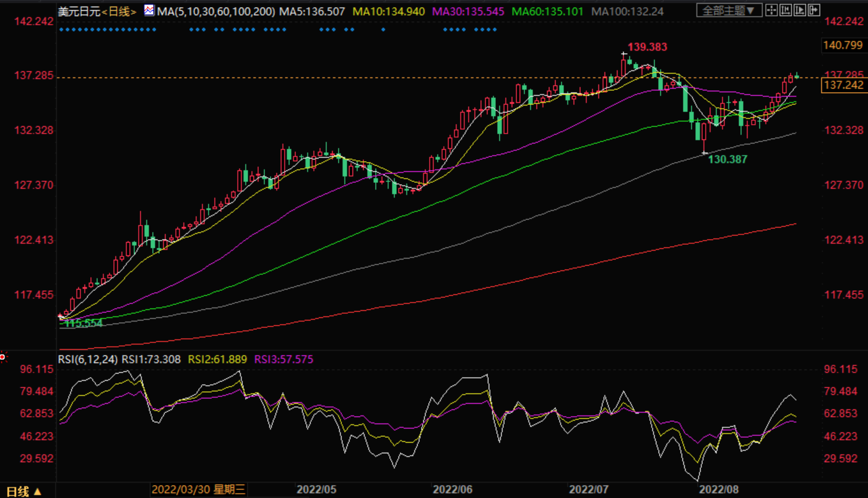Click the orange <日线> period label
Image resolution: width=868 pixels, height=498 pixels.
pyautogui.click(x=119, y=11)
